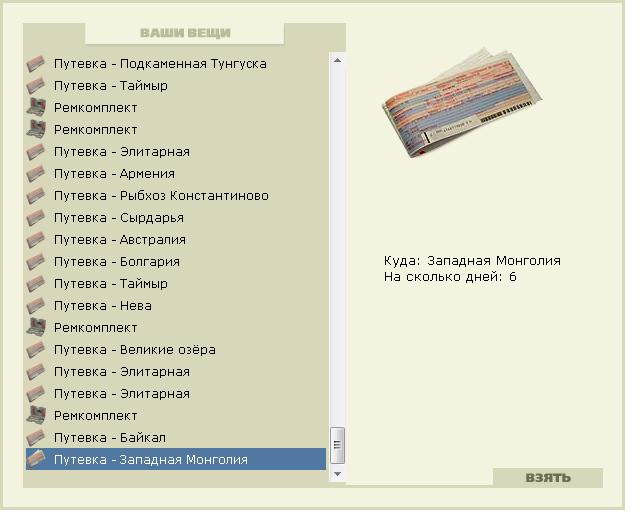Select Путевка - Сырдарья in the list
The image size is (640, 512).
tap(176, 218)
